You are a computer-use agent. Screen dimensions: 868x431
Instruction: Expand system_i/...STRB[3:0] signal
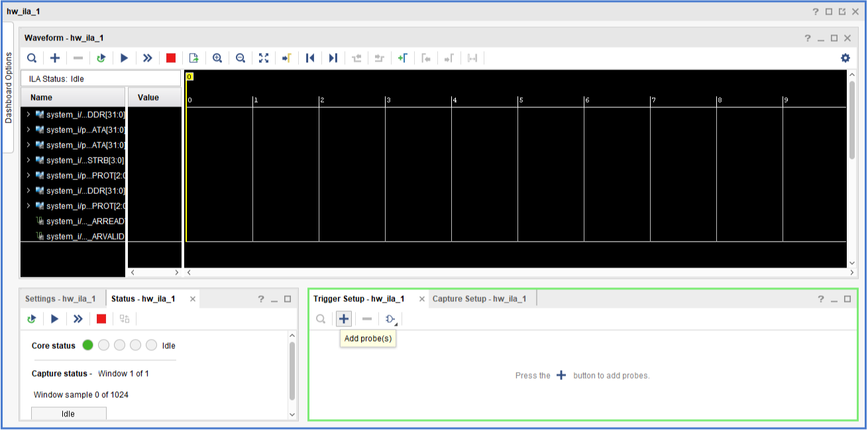point(28,160)
